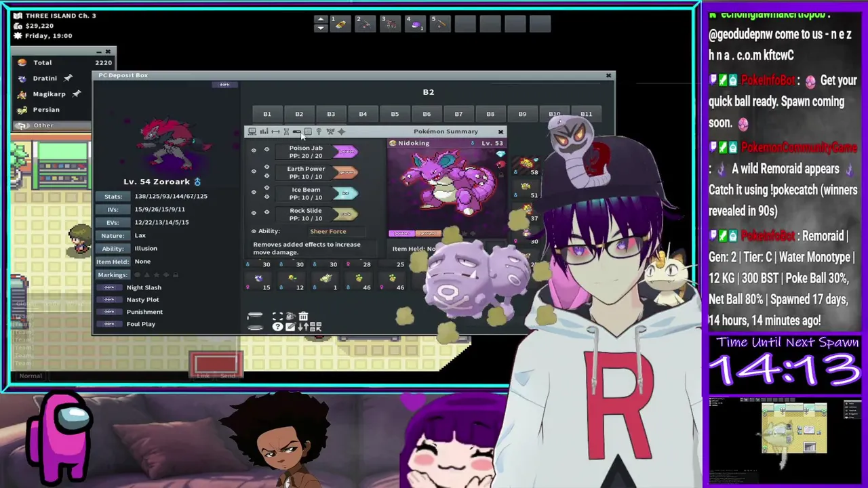This screenshot has width=868, height=488.
Task: Open box tab B4
Action: pos(363,114)
